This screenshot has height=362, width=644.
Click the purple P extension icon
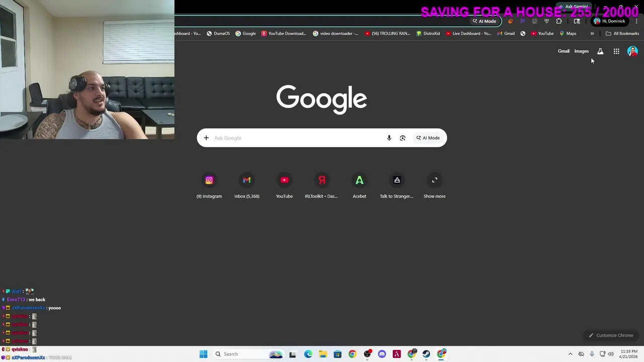pyautogui.click(x=522, y=21)
